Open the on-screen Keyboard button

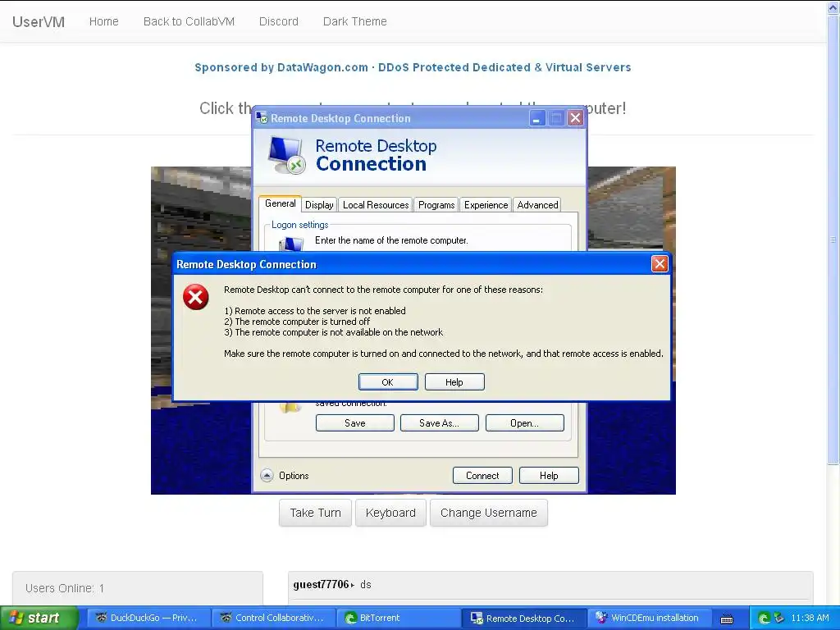[390, 513]
